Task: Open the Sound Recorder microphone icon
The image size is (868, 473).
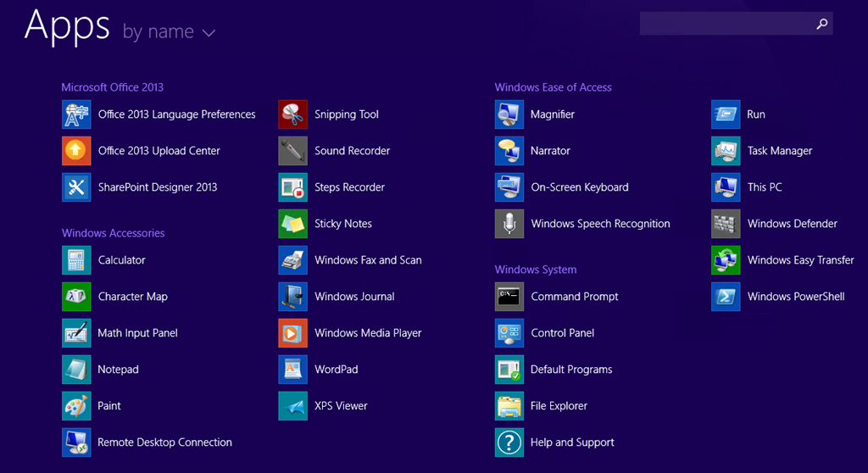Action: click(x=292, y=151)
